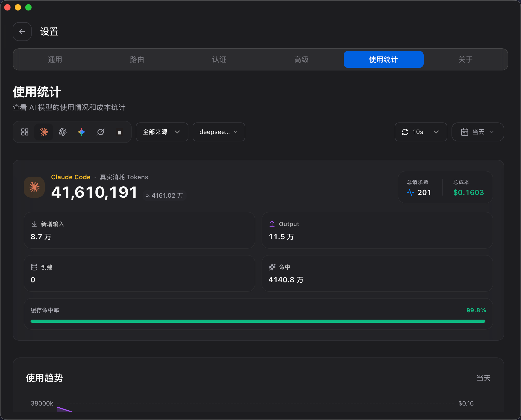Screen dimensions: 521x420
Task: Click the 当天 label in 使用趋势
Action: click(484, 378)
